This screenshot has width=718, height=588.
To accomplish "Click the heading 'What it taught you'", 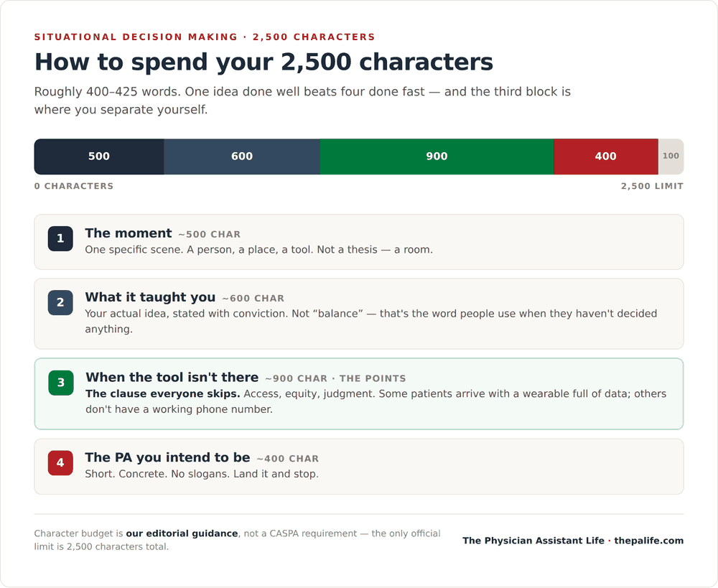I will coord(150,297).
